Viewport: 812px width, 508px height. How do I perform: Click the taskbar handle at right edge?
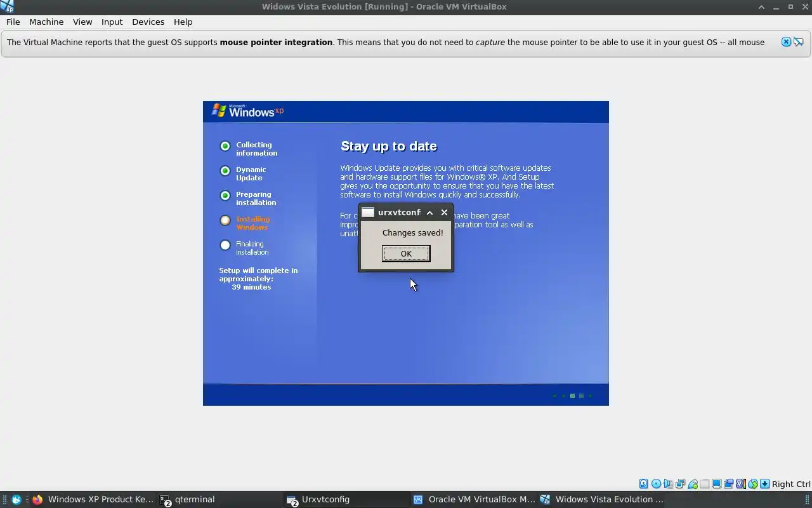tap(808, 499)
